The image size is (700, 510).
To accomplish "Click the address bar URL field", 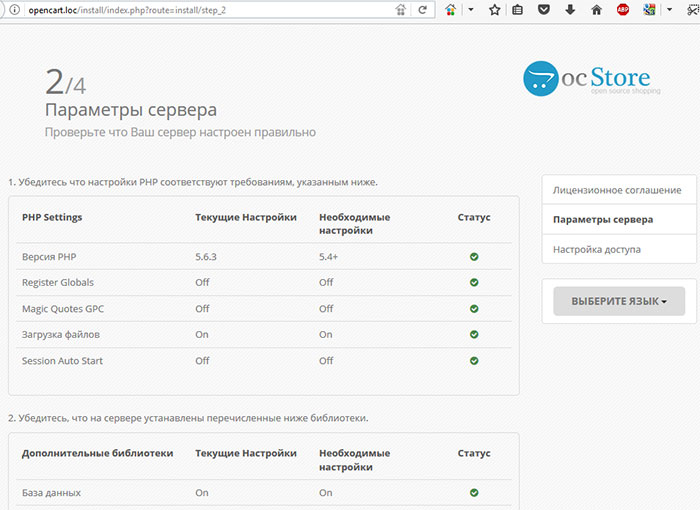I will tap(200, 10).
